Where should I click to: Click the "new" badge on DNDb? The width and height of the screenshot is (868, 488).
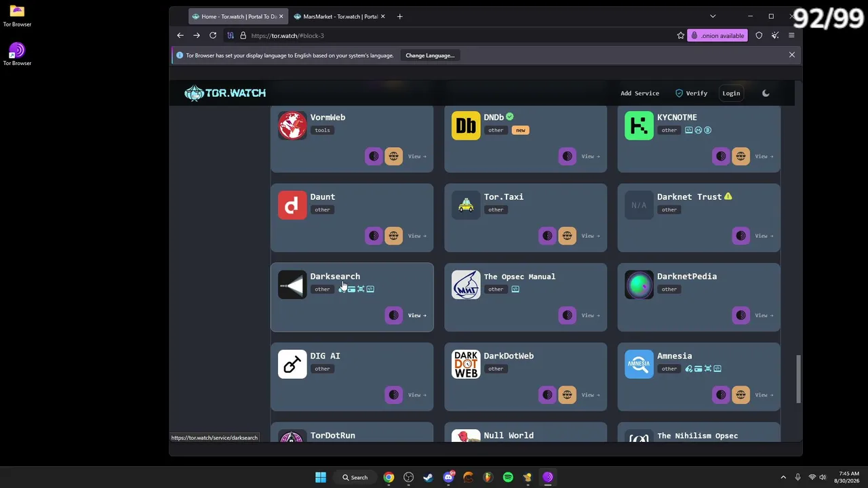point(520,130)
